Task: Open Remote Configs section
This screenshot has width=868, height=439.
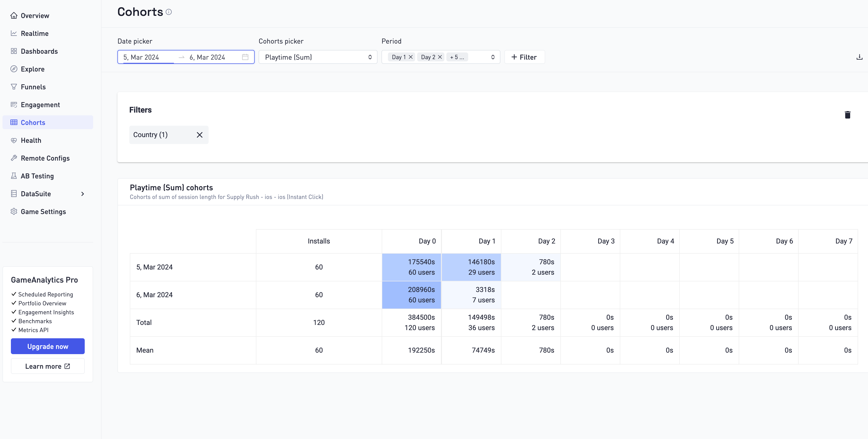Action: pos(45,158)
